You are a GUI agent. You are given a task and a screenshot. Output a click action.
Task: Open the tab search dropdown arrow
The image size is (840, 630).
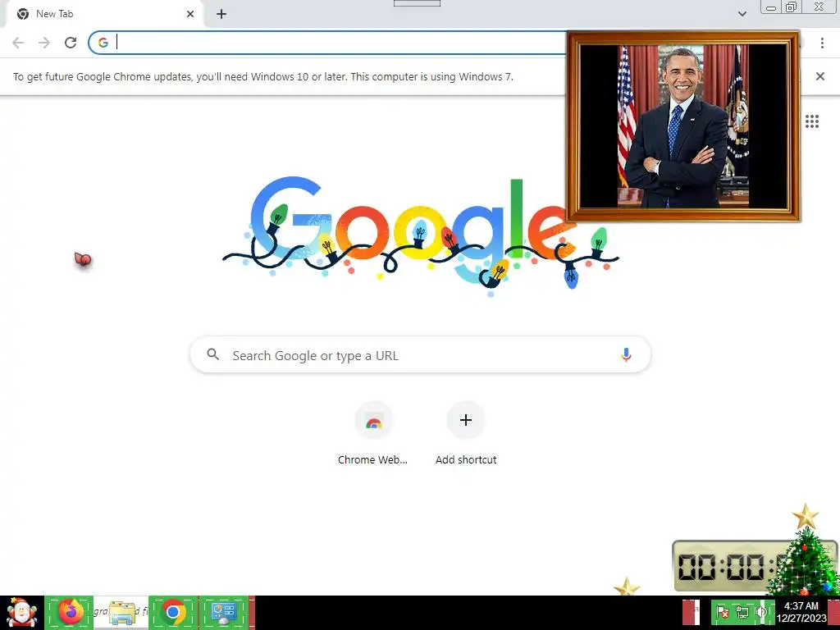[742, 14]
